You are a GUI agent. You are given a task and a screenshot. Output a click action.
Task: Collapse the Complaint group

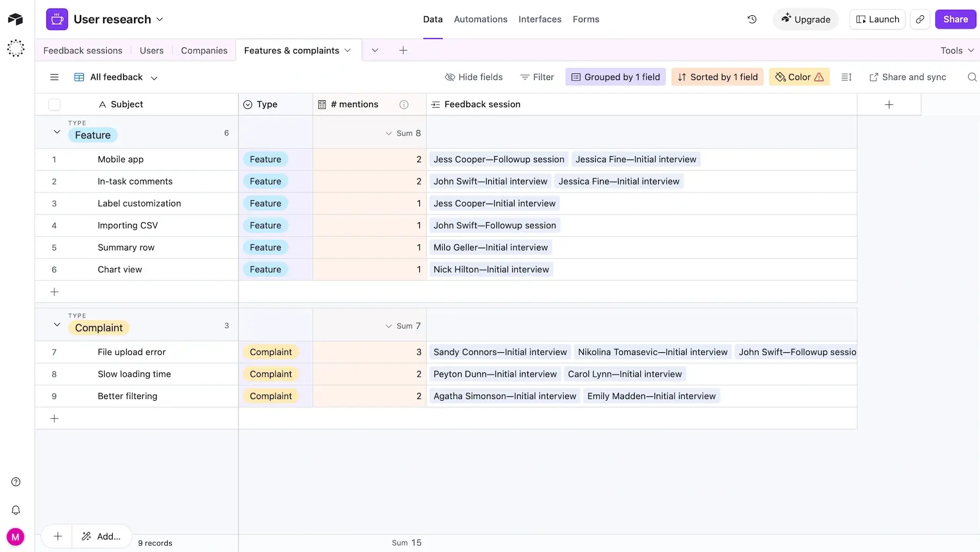[x=57, y=324]
